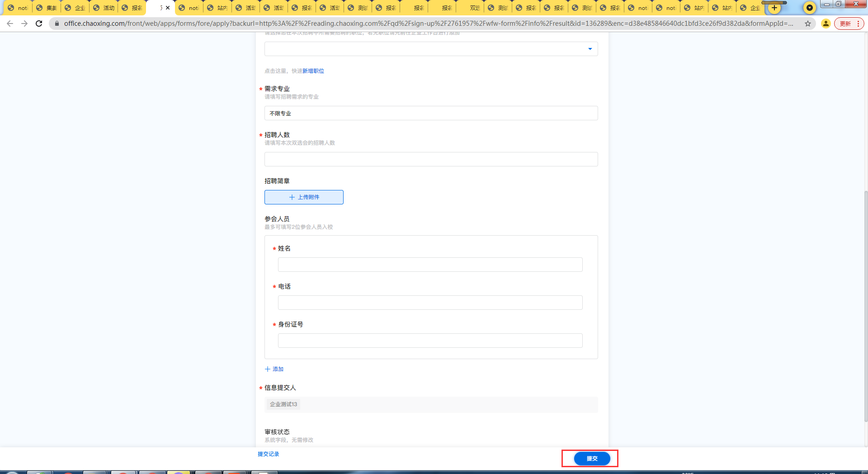The image size is (868, 474).
Task: Open the 新增职位 link
Action: [313, 71]
